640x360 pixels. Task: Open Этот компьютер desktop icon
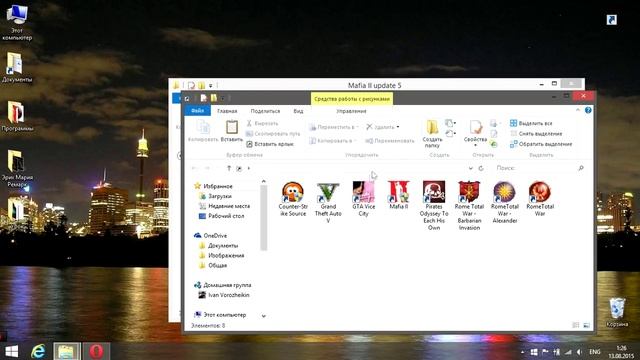click(x=17, y=22)
